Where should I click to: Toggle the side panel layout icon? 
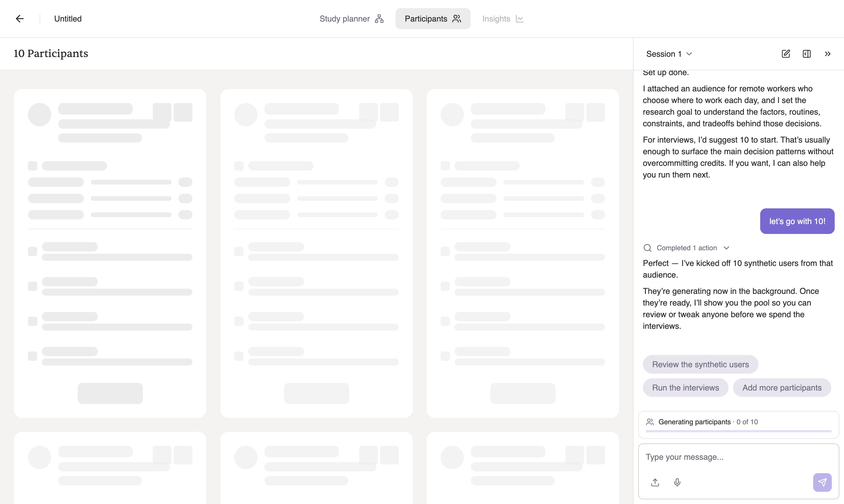[807, 54]
